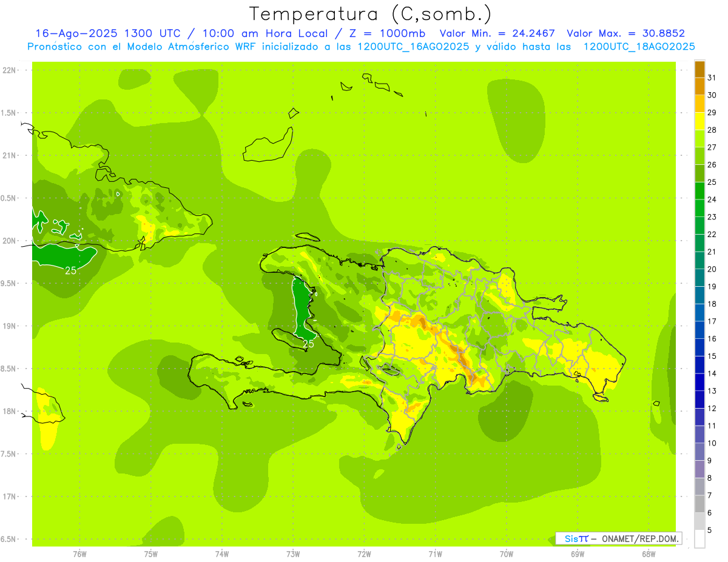Select the "Valor Max. = 30.8852" text
The width and height of the screenshot is (728, 562).
625,33
